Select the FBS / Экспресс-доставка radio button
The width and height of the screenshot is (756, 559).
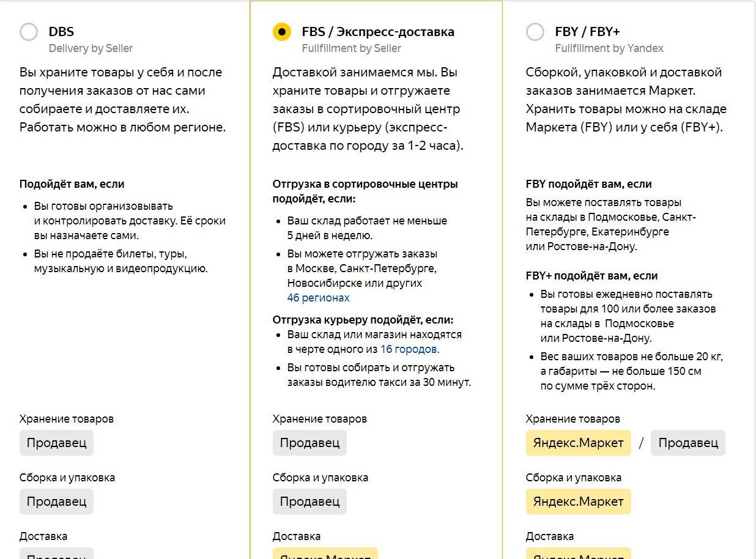point(282,32)
